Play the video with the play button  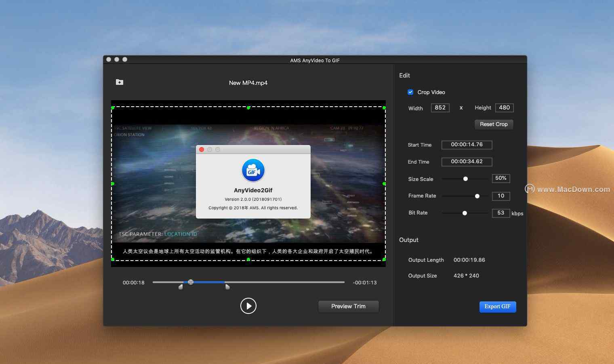pyautogui.click(x=248, y=306)
